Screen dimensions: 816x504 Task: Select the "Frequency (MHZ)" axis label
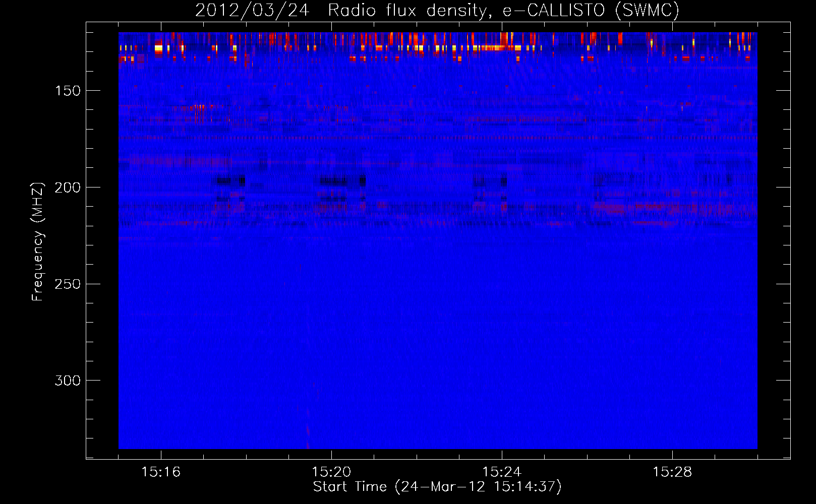click(x=38, y=241)
